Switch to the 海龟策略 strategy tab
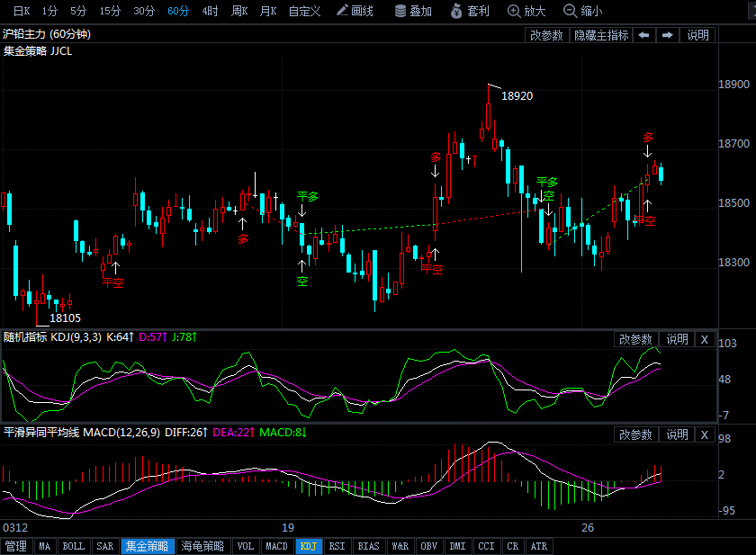756x555 pixels. [202, 546]
